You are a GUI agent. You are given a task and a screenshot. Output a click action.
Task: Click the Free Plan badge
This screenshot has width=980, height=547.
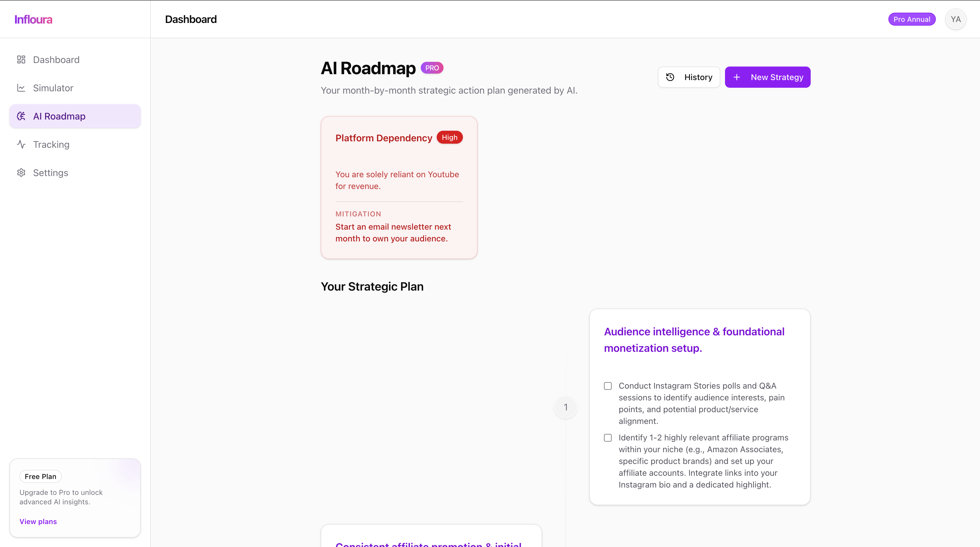point(40,477)
